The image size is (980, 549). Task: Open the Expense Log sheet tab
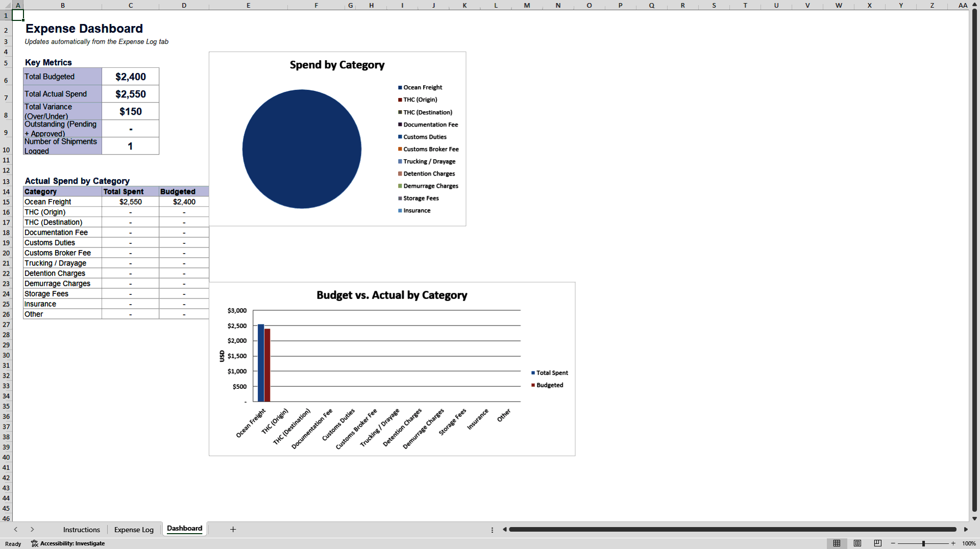134,530
